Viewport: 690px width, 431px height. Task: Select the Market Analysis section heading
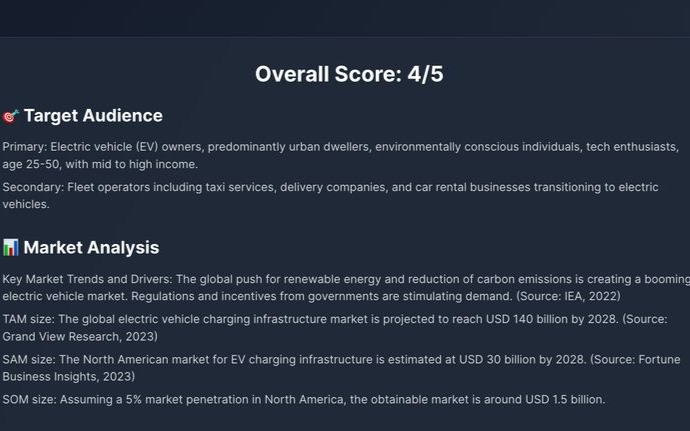pyautogui.click(x=91, y=247)
